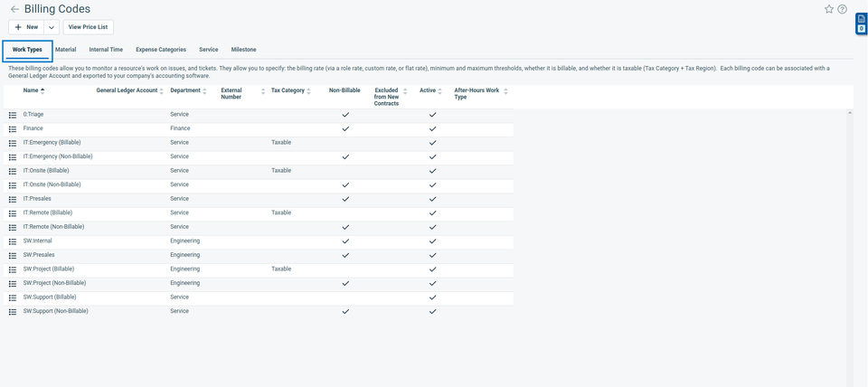Open help via the question mark icon
868x387 pixels.
pos(843,9)
